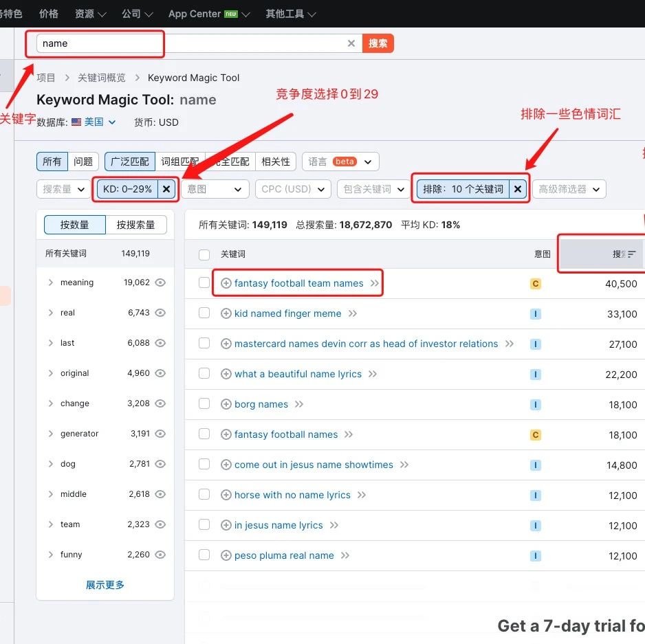Add 'fantasy football team names' to keyword list

[x=226, y=283]
